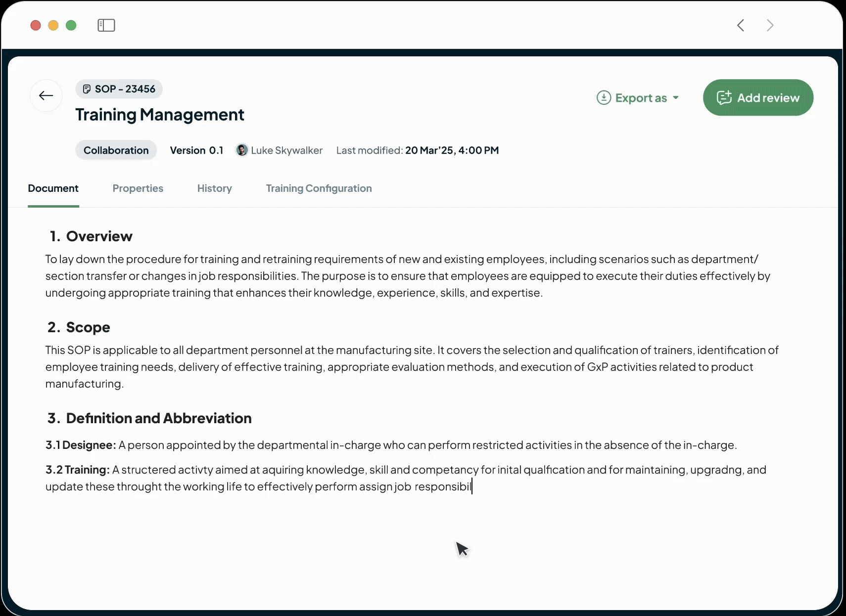Click the document icon in the SOP-23456 badge
This screenshot has width=846, height=616.
pyautogui.click(x=88, y=89)
